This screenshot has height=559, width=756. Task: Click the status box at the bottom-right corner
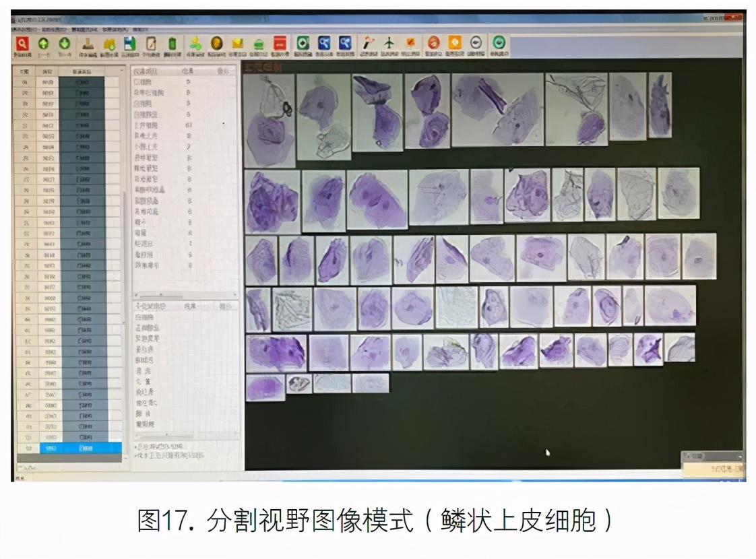pos(716,470)
